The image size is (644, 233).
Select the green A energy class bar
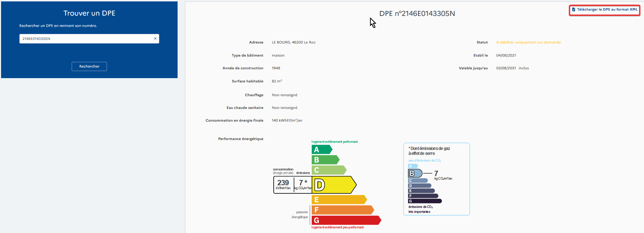322,150
